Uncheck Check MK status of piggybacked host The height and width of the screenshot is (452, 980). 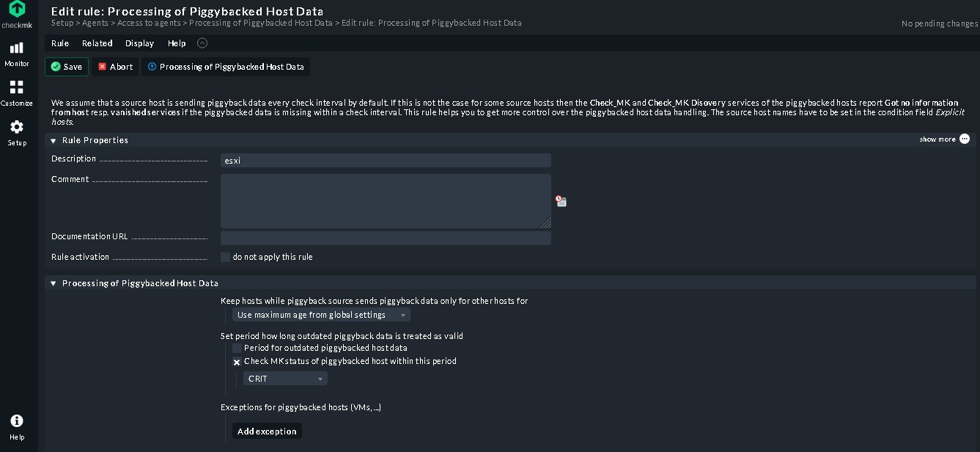pyautogui.click(x=237, y=362)
